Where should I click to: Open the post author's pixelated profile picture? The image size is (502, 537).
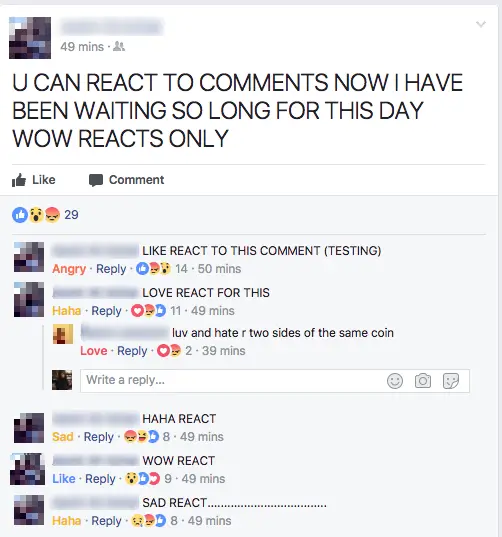30,38
